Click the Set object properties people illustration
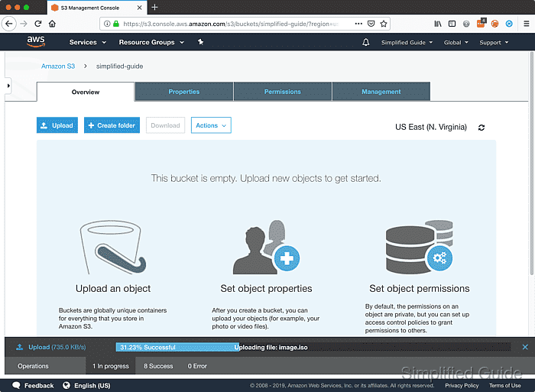This screenshot has height=392, width=535. 266,247
